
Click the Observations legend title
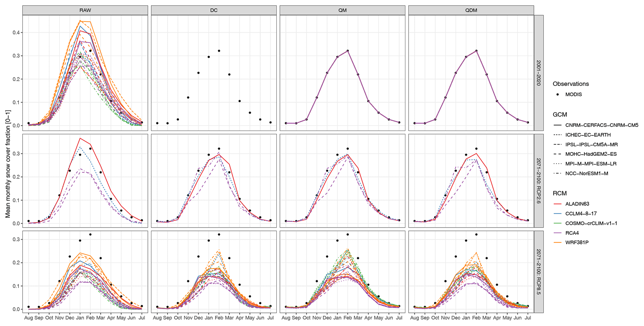570,84
